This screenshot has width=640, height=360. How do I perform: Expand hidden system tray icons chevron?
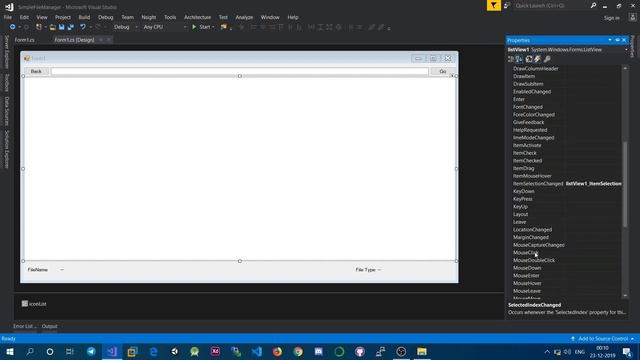[547, 352]
